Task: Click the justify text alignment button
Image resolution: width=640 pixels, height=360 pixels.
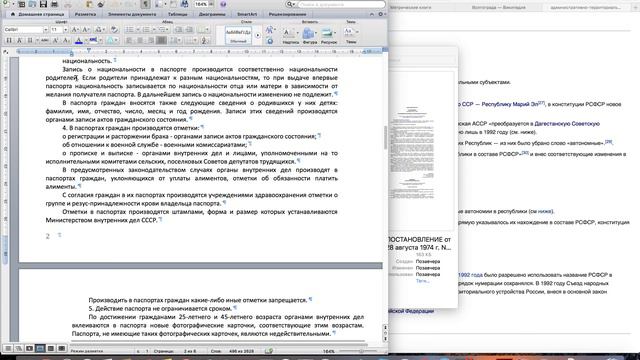Action: [162, 40]
